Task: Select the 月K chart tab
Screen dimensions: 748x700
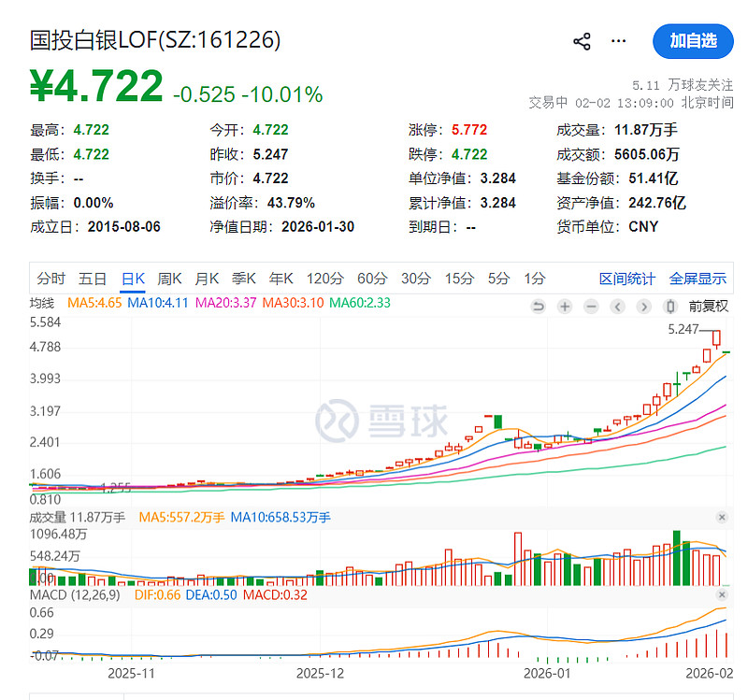Action: (x=207, y=279)
